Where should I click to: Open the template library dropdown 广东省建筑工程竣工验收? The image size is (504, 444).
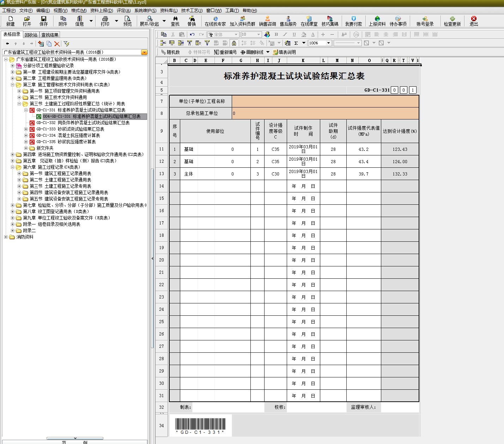click(x=144, y=52)
